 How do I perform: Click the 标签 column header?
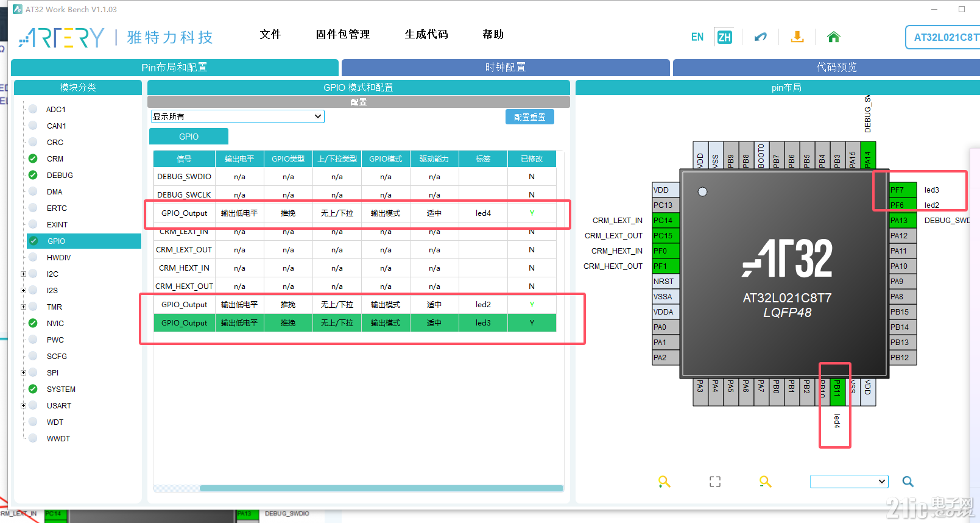tap(483, 159)
